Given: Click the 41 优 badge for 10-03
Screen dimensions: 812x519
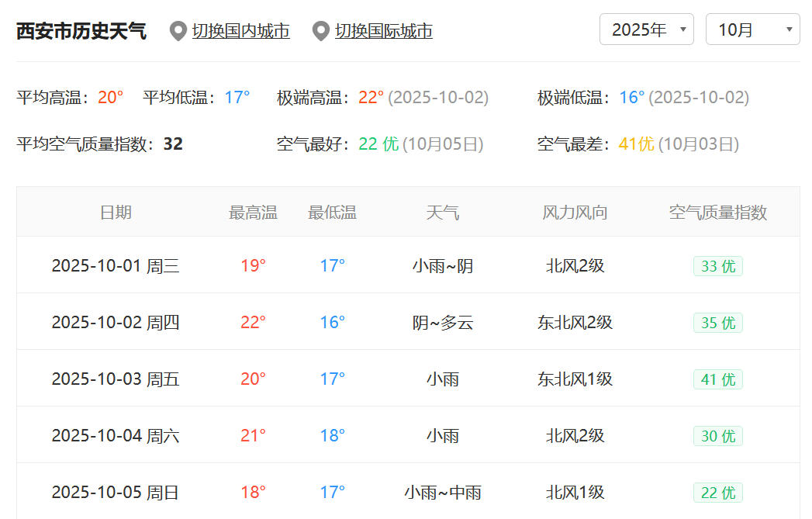Looking at the screenshot, I should 717,379.
